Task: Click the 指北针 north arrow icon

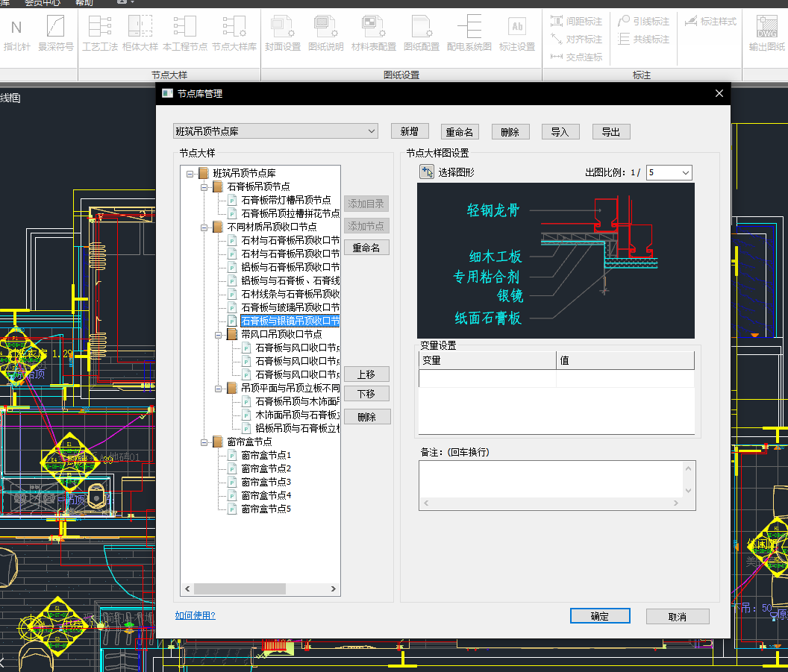Action: tap(16, 27)
